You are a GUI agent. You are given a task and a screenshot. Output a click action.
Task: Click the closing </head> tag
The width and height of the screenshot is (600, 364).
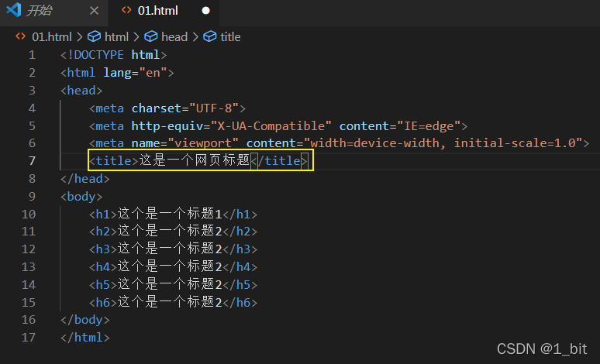click(x=85, y=179)
